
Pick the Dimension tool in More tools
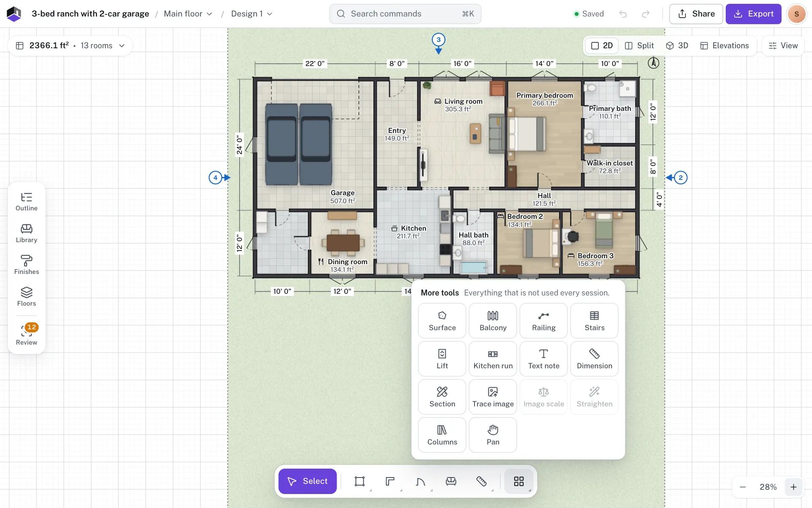tap(594, 359)
